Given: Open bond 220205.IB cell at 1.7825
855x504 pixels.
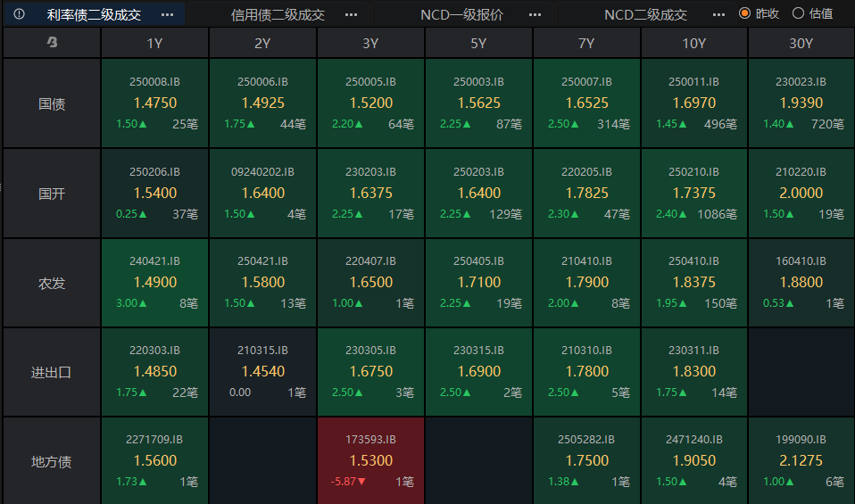Looking at the screenshot, I should 586,194.
